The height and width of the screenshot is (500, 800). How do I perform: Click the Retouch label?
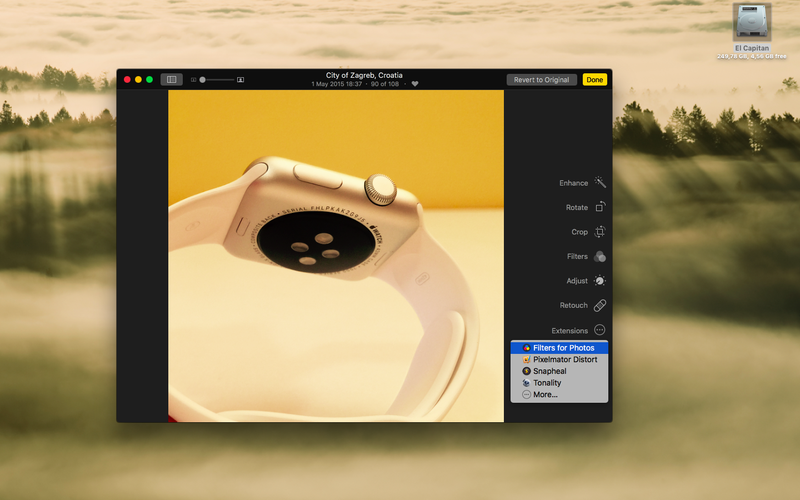(573, 306)
